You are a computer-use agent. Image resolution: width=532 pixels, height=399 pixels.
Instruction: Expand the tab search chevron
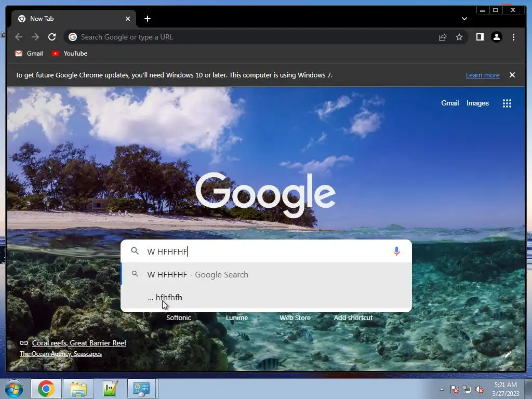pos(464,19)
